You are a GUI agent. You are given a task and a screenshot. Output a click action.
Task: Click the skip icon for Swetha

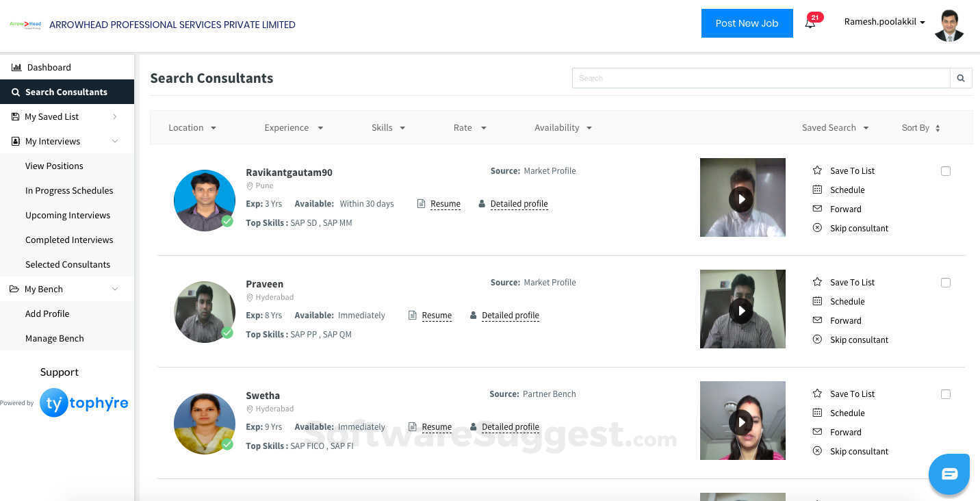(817, 451)
